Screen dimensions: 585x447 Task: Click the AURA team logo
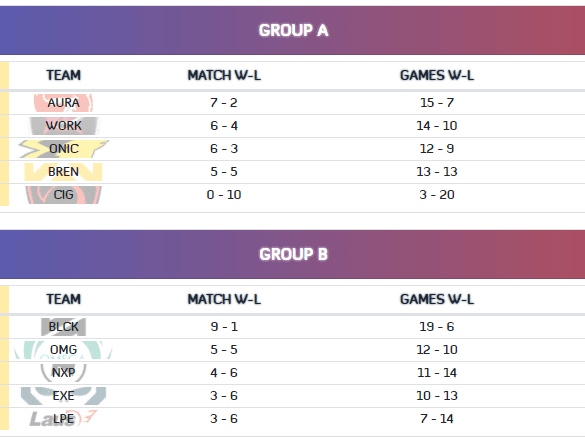[x=63, y=103]
